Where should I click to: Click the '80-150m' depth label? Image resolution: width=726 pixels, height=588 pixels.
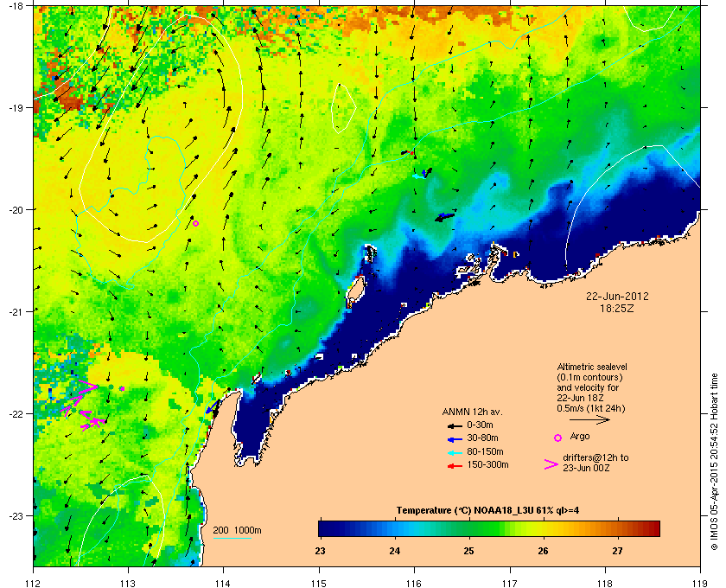(485, 451)
